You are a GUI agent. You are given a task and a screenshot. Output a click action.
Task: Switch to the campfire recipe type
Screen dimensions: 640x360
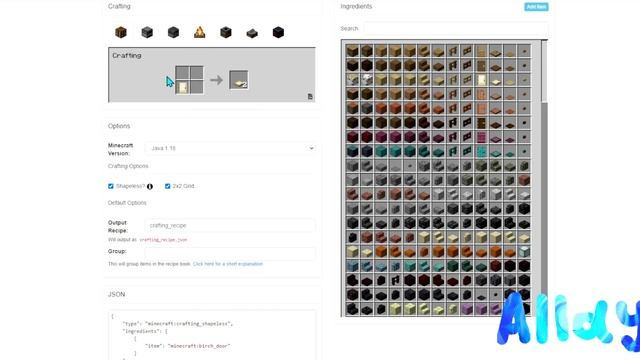tap(200, 32)
